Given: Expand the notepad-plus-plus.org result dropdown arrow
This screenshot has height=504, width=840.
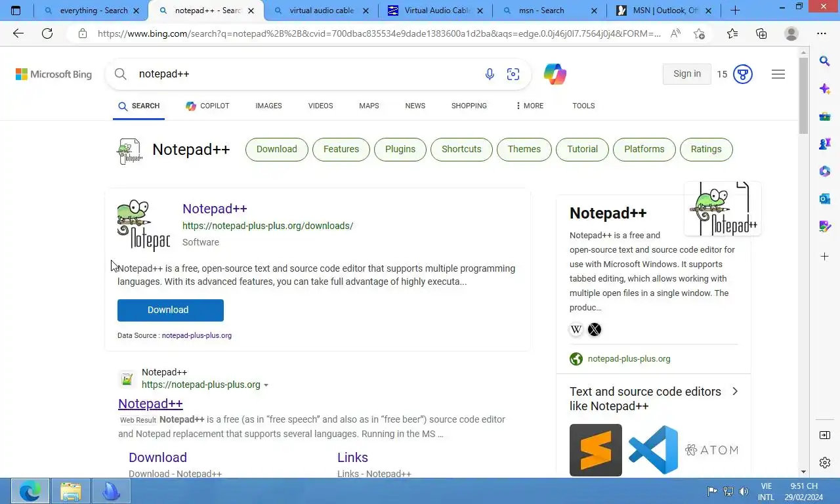Looking at the screenshot, I should 266,385.
